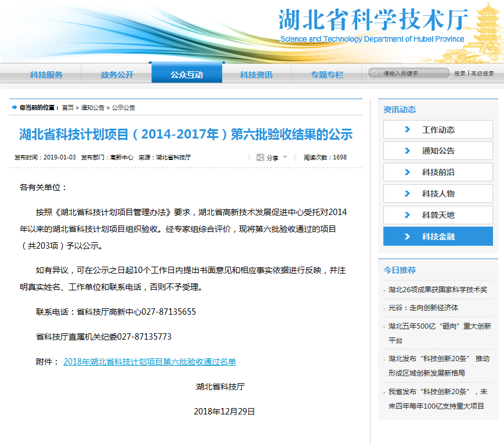The image size is (504, 444).
Task: Type in the keyword search field
Action: click(x=413, y=74)
